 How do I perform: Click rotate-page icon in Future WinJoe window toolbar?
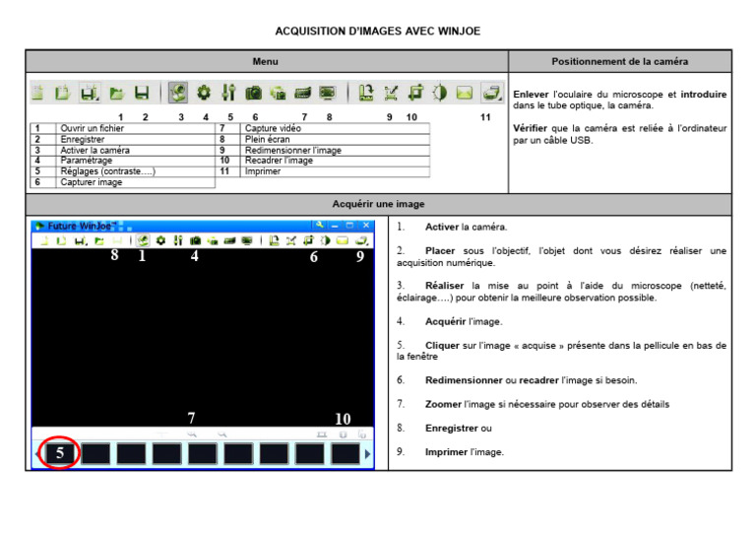[x=274, y=240]
